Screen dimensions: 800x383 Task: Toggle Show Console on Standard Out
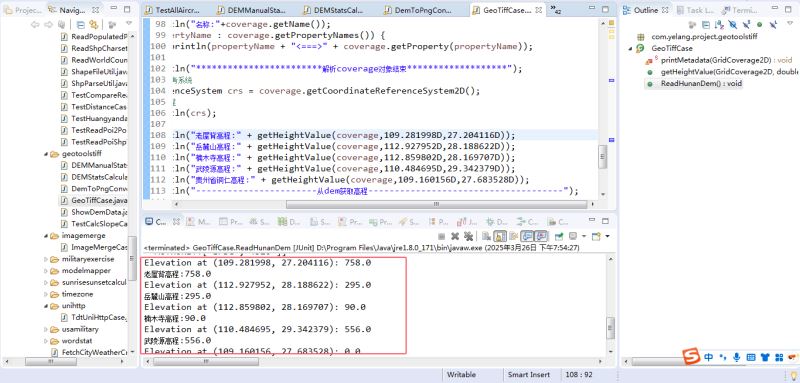tap(527, 236)
